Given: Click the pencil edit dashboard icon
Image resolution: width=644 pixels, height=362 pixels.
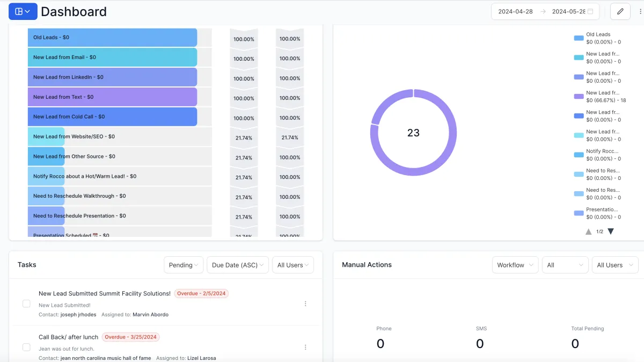Looking at the screenshot, I should [x=620, y=11].
